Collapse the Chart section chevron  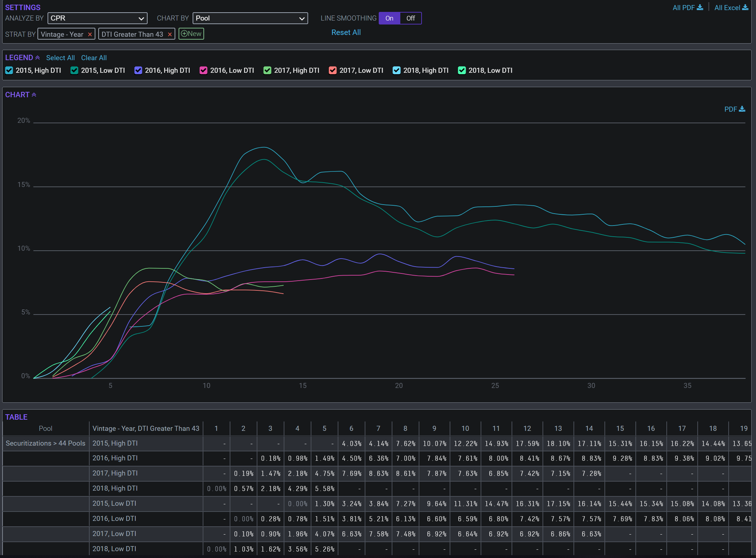pos(34,95)
